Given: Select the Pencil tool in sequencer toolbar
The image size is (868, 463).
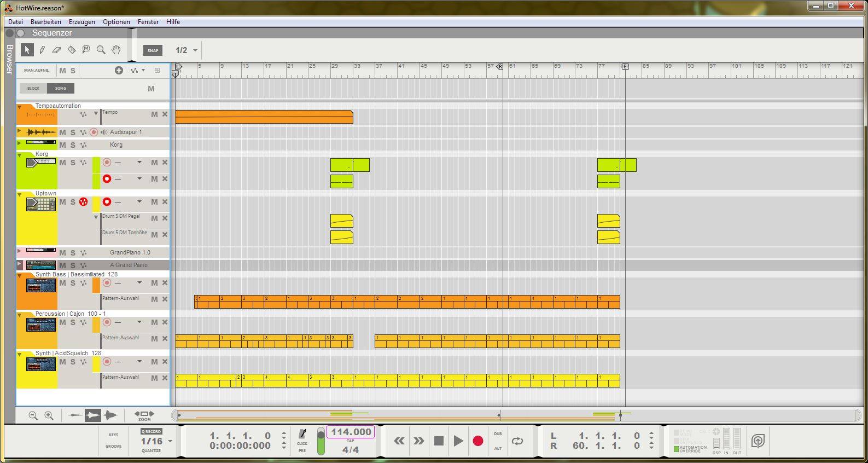Looking at the screenshot, I should pos(42,50).
